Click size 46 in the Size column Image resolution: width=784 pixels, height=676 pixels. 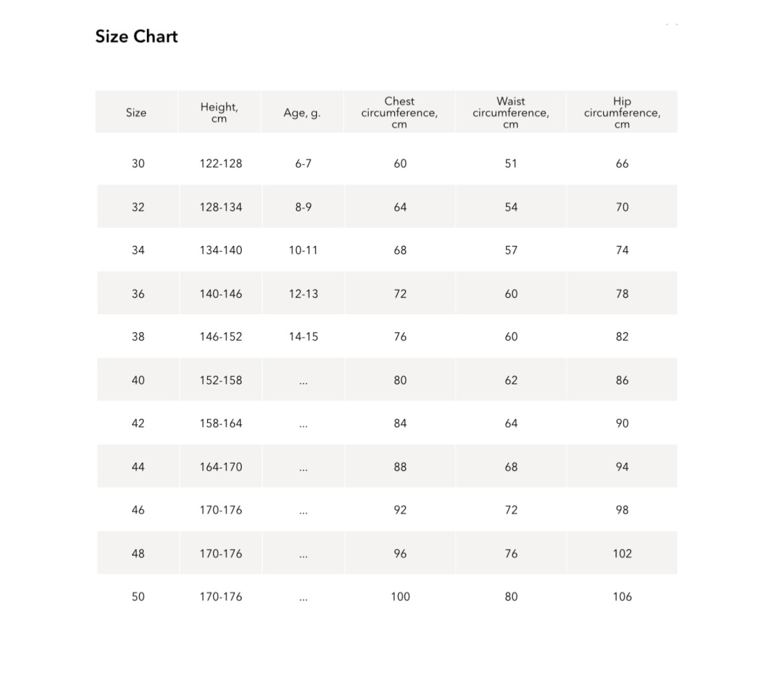pos(138,510)
